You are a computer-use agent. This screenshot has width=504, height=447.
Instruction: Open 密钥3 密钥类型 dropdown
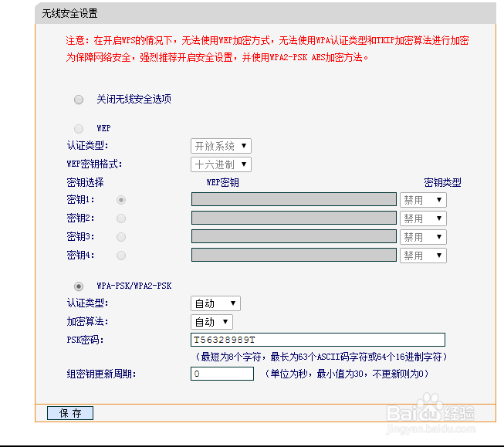(423, 237)
